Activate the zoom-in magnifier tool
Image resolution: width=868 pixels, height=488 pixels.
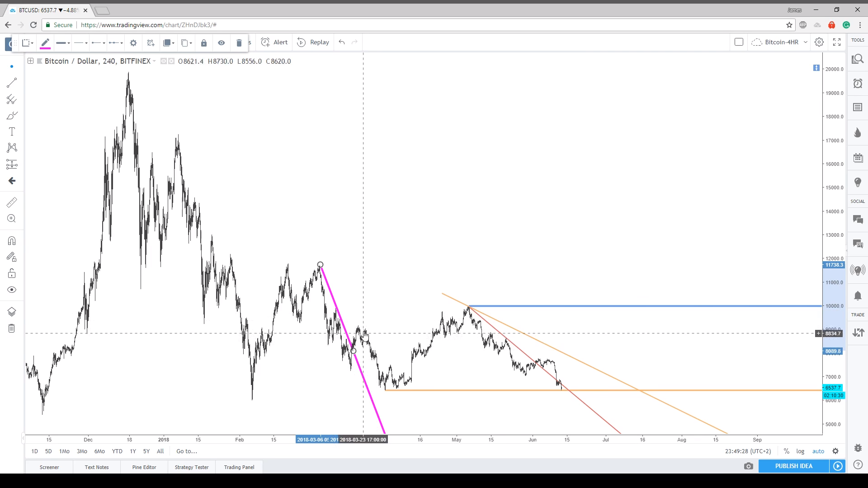coord(12,219)
